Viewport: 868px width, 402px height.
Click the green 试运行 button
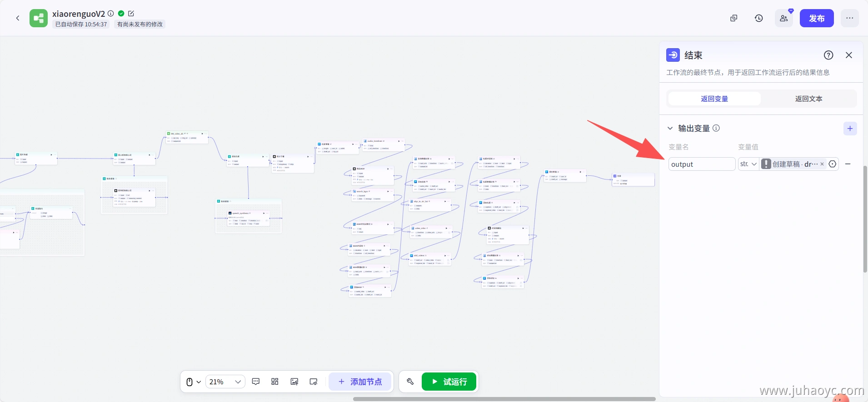tap(449, 382)
